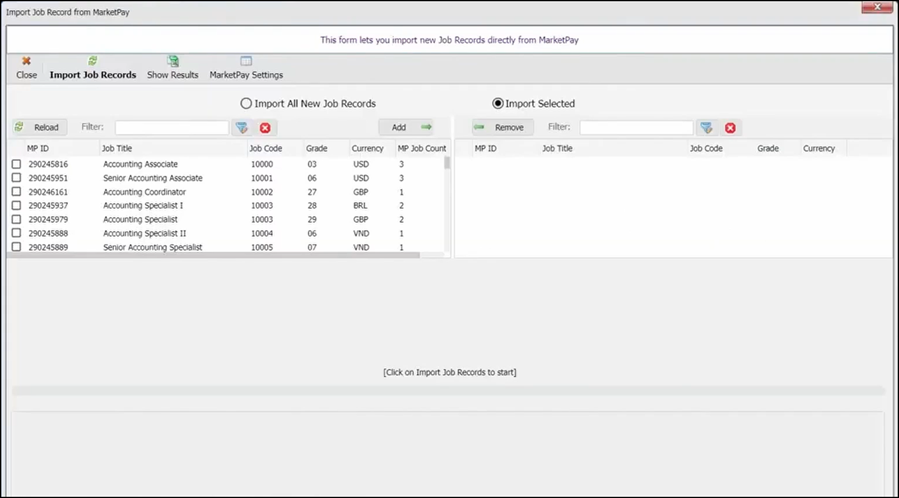This screenshot has width=899, height=498.
Task: Open Show Results from the toolbar
Action: point(173,62)
